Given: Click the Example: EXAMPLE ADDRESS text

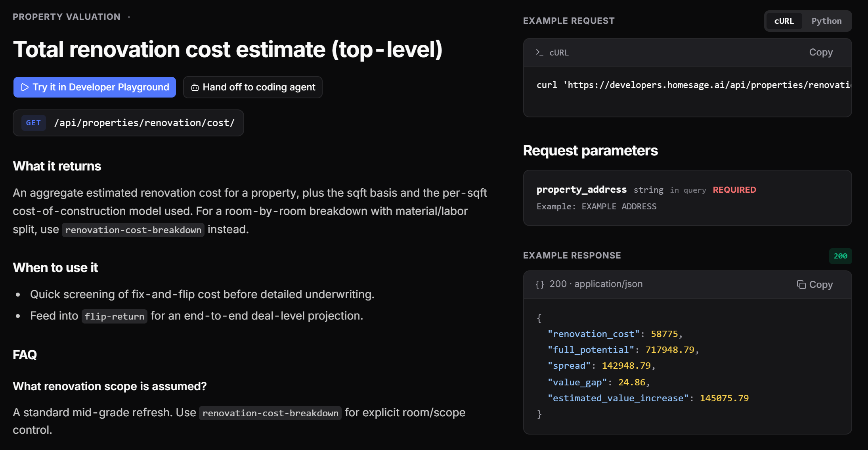Looking at the screenshot, I should click(x=597, y=207).
